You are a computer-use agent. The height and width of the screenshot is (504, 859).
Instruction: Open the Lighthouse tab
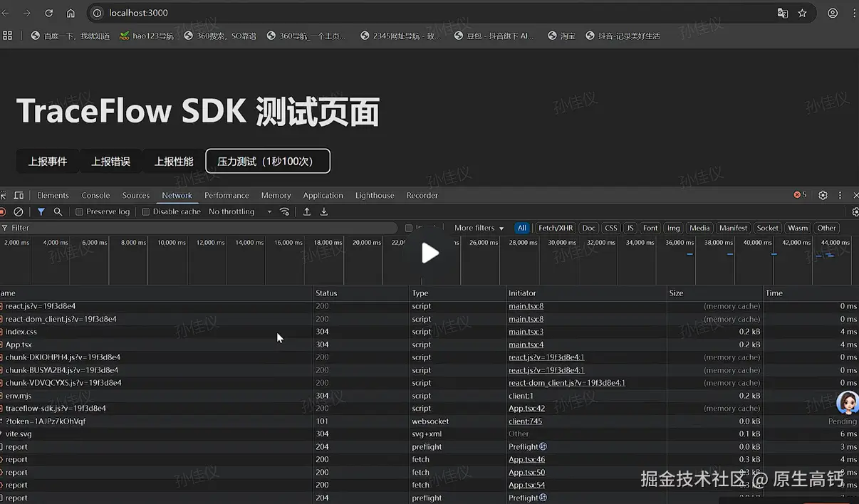tap(374, 195)
